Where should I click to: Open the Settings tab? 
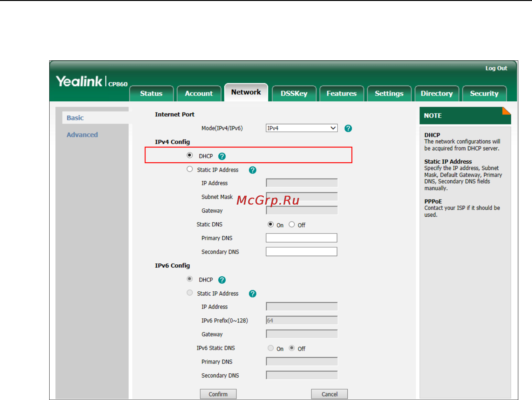[x=389, y=93]
